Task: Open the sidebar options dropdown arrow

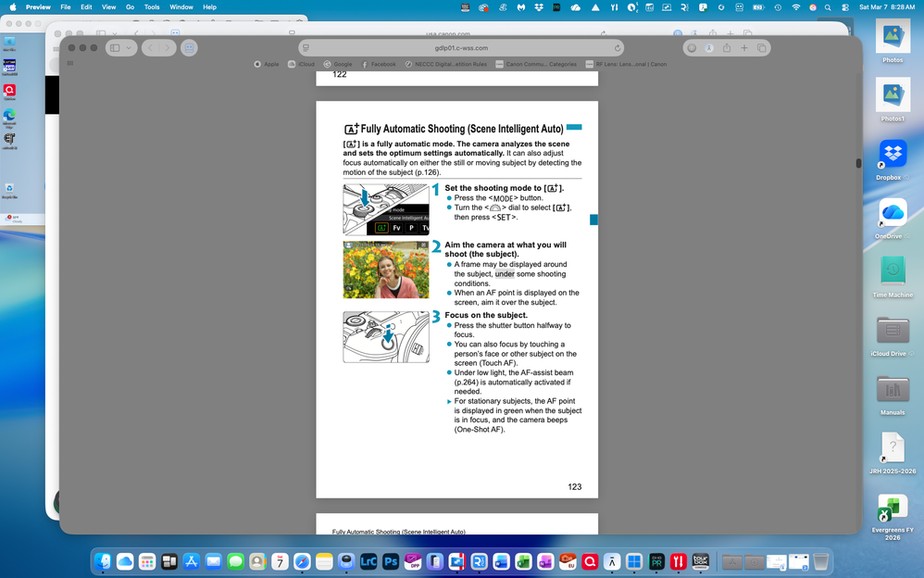Action: click(129, 48)
